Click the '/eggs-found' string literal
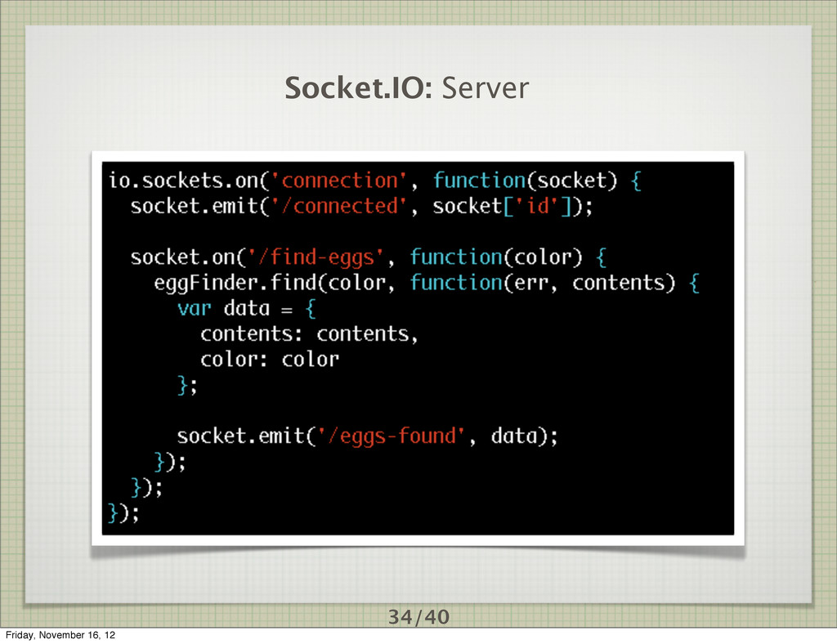This screenshot has height=644, width=837. [392, 436]
